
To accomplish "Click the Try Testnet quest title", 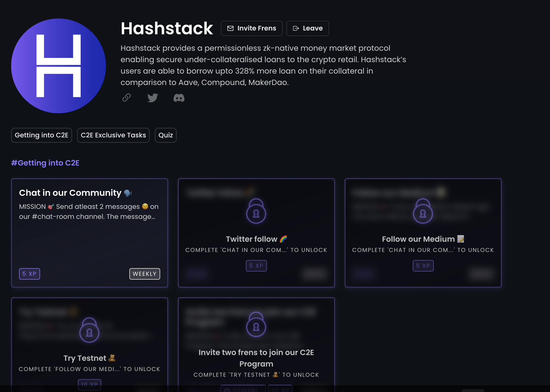I will [x=85, y=358].
